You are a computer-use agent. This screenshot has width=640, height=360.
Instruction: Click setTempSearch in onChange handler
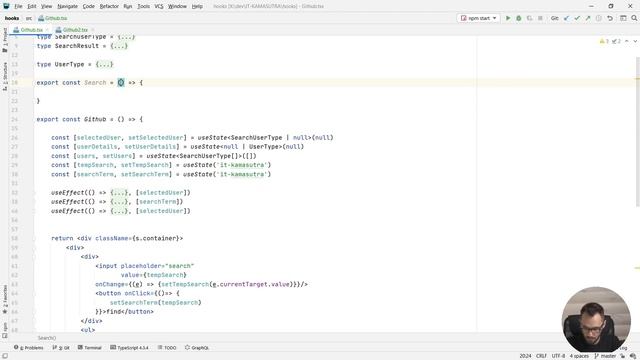(185, 284)
